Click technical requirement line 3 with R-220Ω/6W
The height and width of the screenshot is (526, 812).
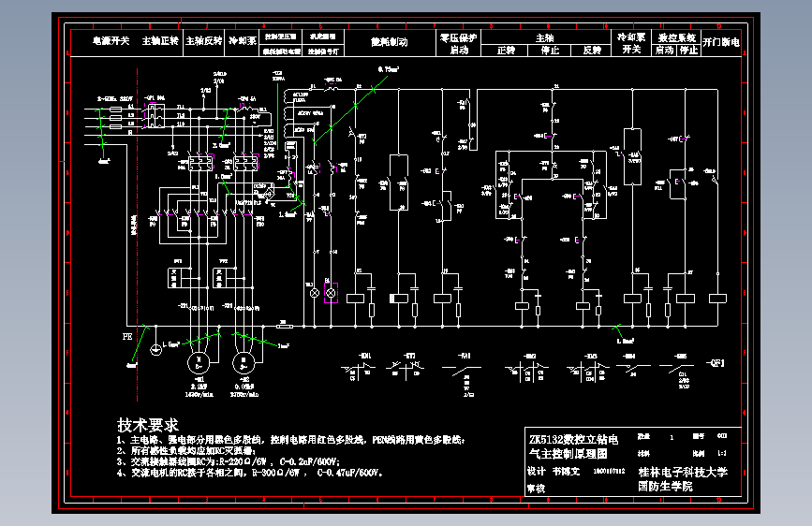[x=228, y=461]
